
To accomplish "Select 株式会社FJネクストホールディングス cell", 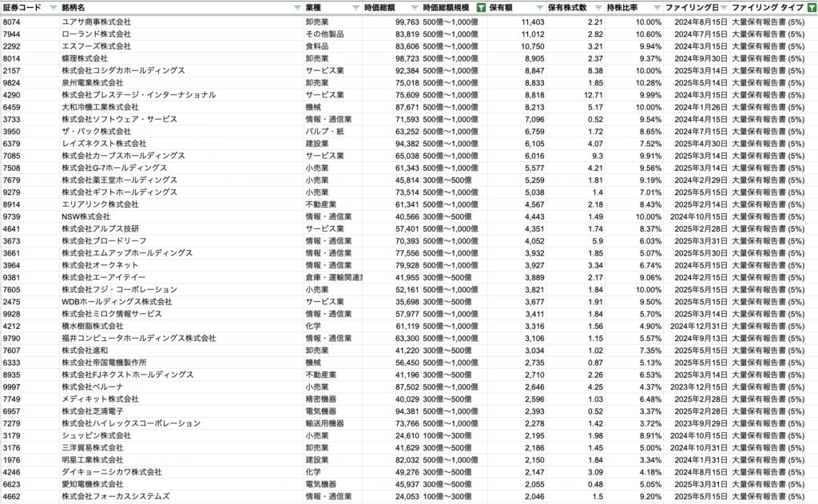I will (181, 375).
